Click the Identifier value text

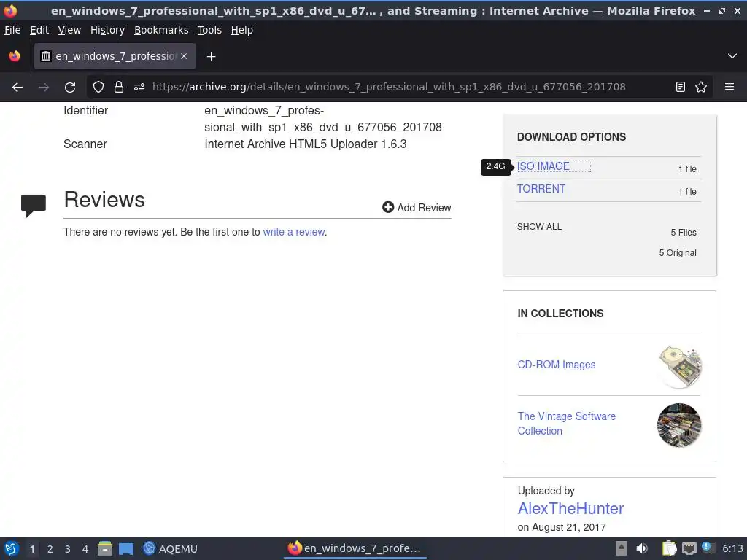click(323, 119)
